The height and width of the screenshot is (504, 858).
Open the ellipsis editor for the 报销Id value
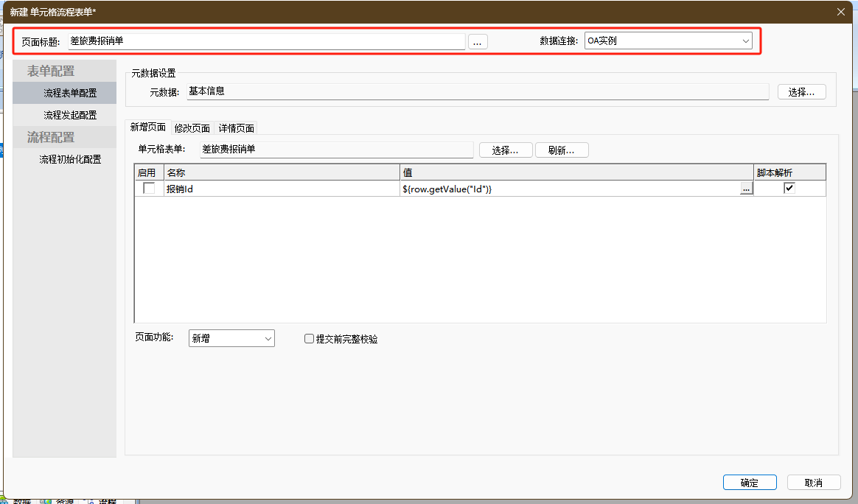[x=746, y=189]
